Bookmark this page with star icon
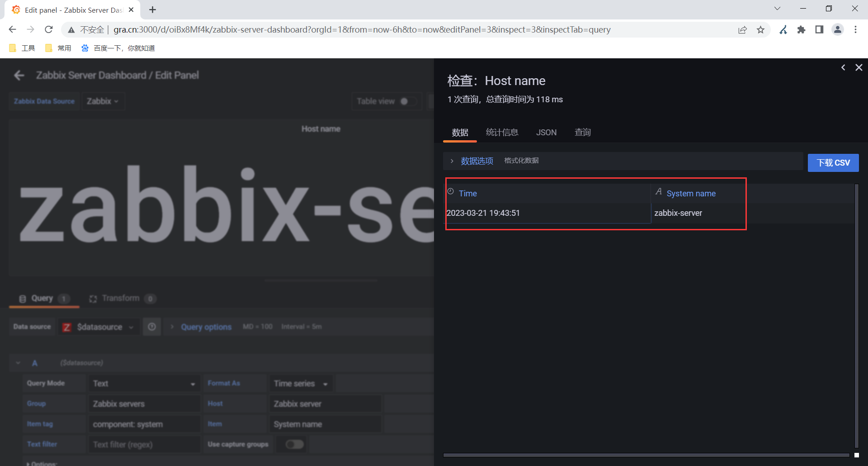This screenshot has height=466, width=868. [760, 29]
